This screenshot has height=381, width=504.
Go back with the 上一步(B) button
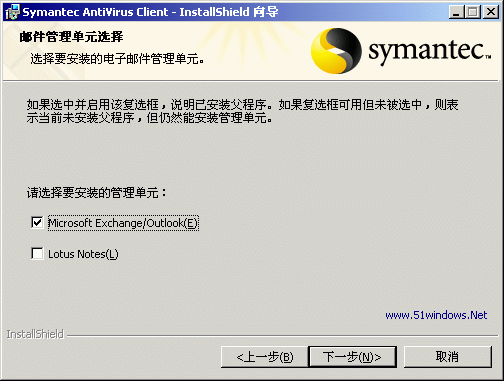[x=265, y=357]
